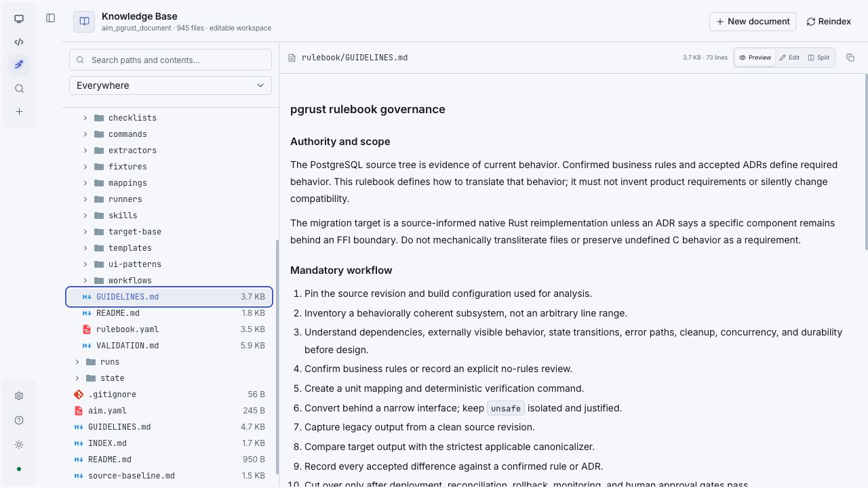
Task: Click the rulebook/GUIDELINES.md path text
Action: 355,58
